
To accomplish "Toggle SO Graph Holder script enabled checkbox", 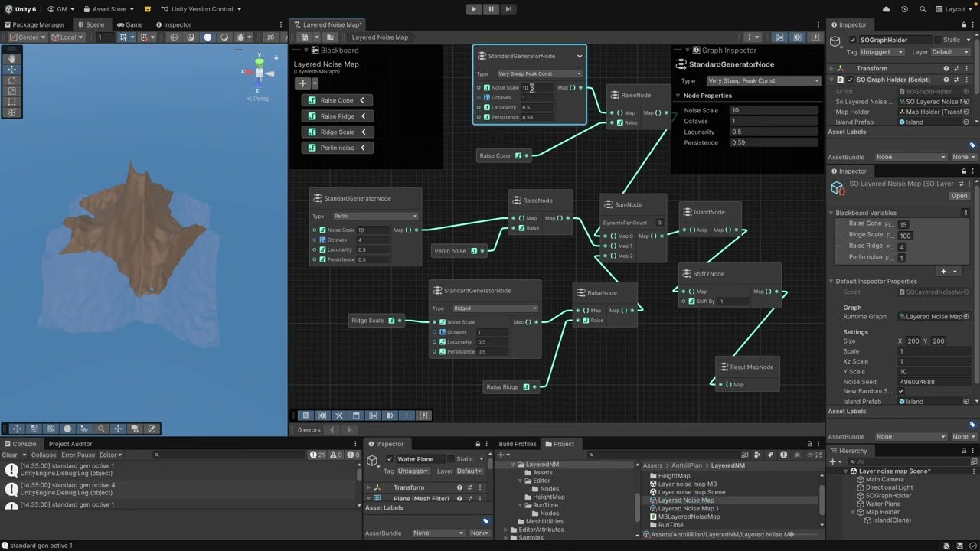I will click(x=850, y=80).
